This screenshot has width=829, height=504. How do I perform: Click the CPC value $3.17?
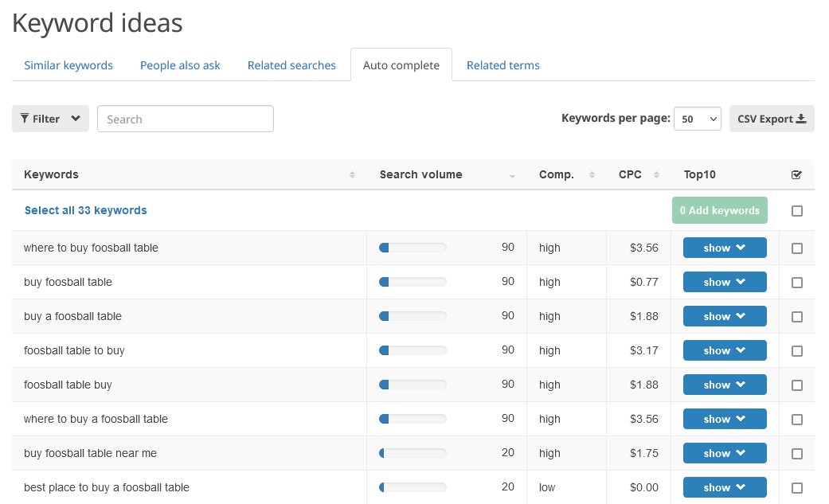(x=644, y=350)
